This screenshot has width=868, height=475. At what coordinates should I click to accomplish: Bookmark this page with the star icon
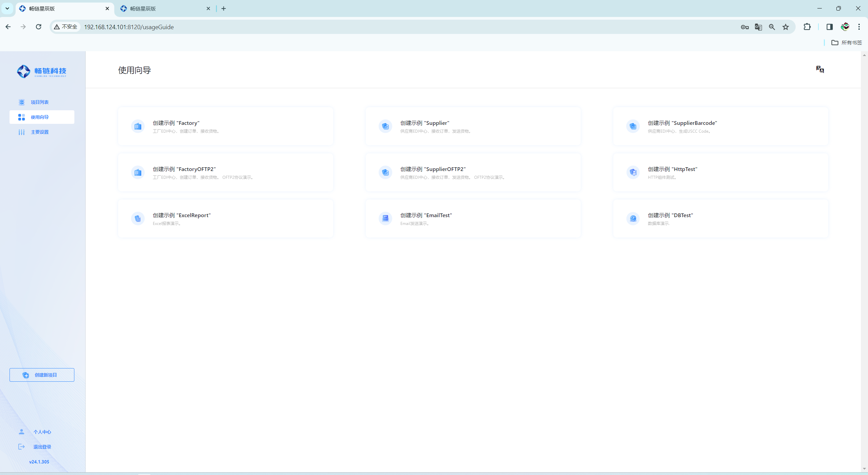coord(785,27)
